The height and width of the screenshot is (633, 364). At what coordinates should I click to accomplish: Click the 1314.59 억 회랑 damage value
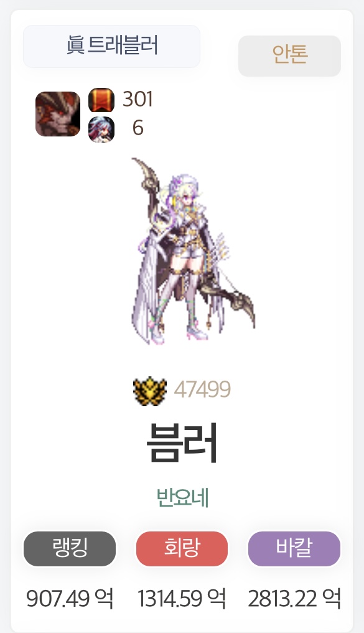(x=182, y=598)
